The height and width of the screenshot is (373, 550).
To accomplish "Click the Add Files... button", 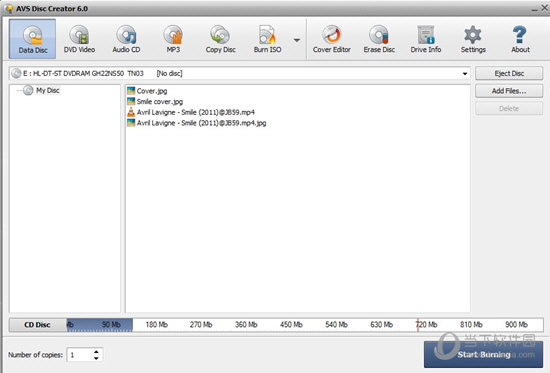I will click(509, 91).
